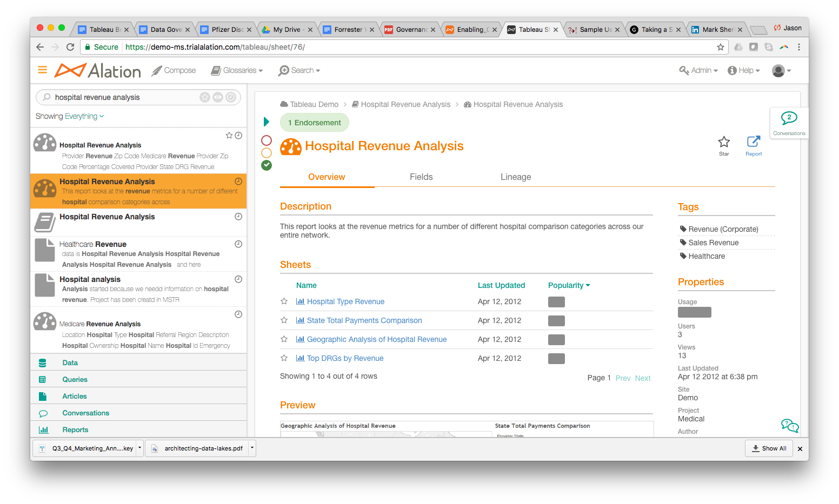Click the 1 Endorsement badge
This screenshot has width=839, height=504.
coord(315,123)
